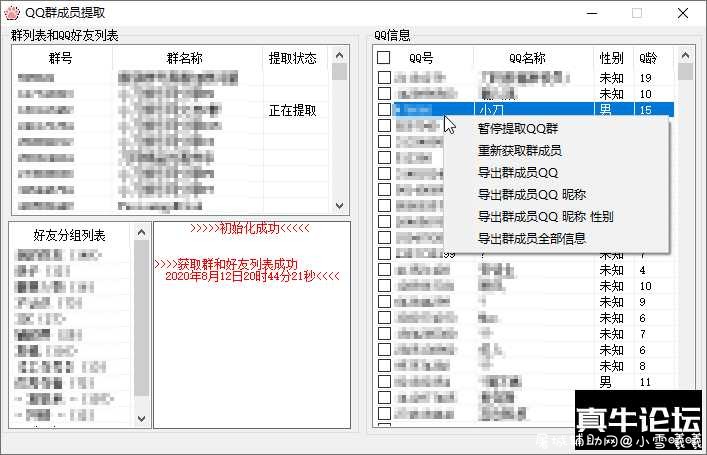Check the box for the row with Q龄 19
707x455 pixels.
tap(384, 78)
